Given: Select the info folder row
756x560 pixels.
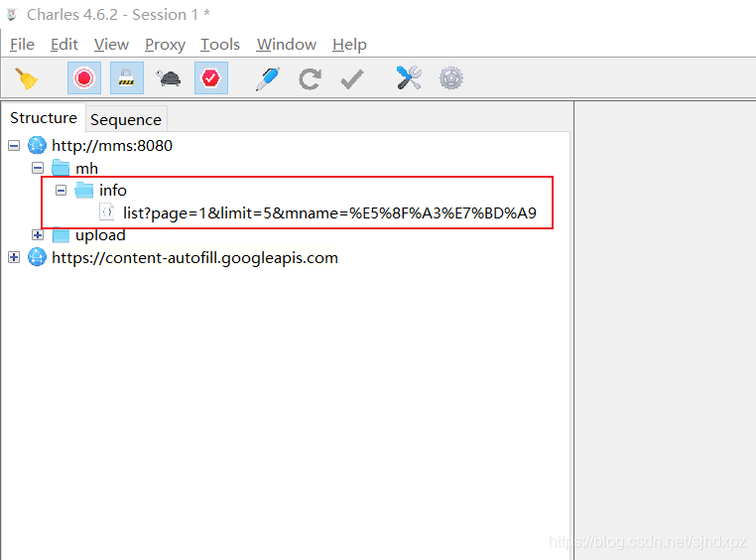Looking at the screenshot, I should [x=113, y=190].
